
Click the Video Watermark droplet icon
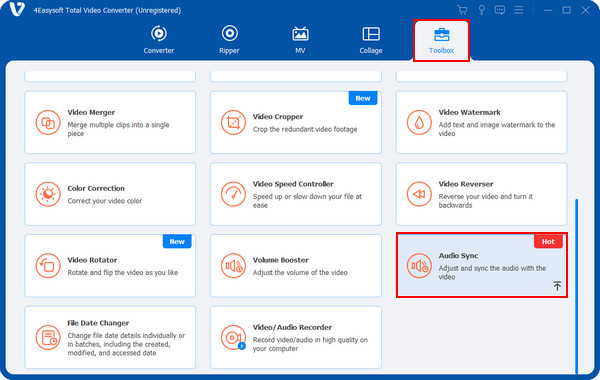tap(419, 122)
